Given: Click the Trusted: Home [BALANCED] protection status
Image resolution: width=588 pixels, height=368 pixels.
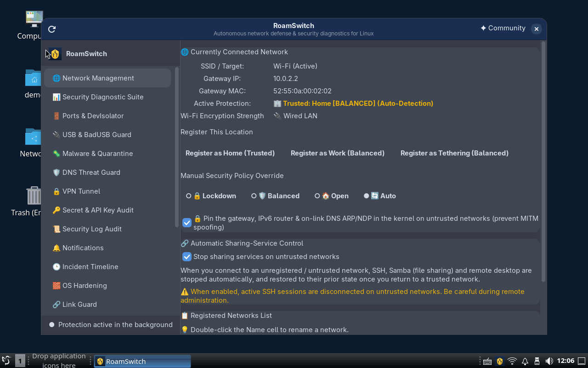Looking at the screenshot, I should pyautogui.click(x=353, y=103).
